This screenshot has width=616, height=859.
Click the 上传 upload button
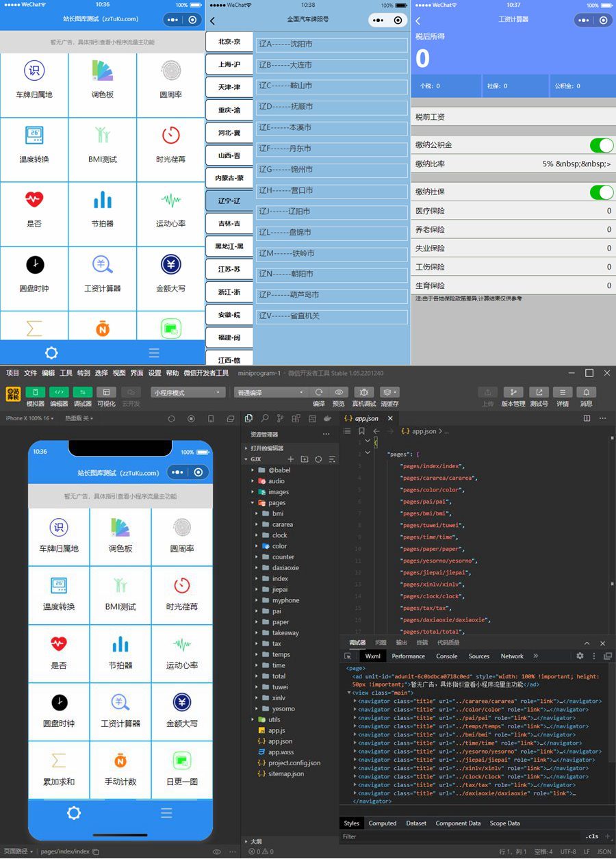point(488,392)
